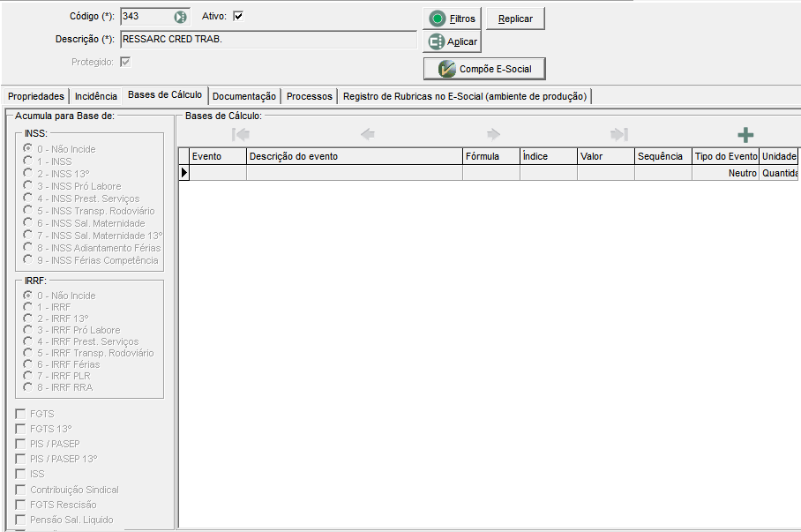Open the Propriedades tab
The height and width of the screenshot is (532, 801).
(36, 96)
